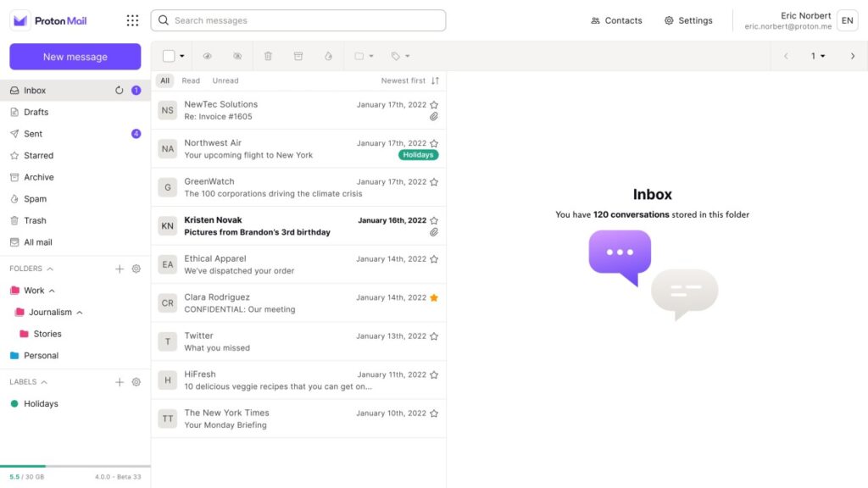Open EN user avatar menu
This screenshot has width=868, height=488.
(847, 20)
